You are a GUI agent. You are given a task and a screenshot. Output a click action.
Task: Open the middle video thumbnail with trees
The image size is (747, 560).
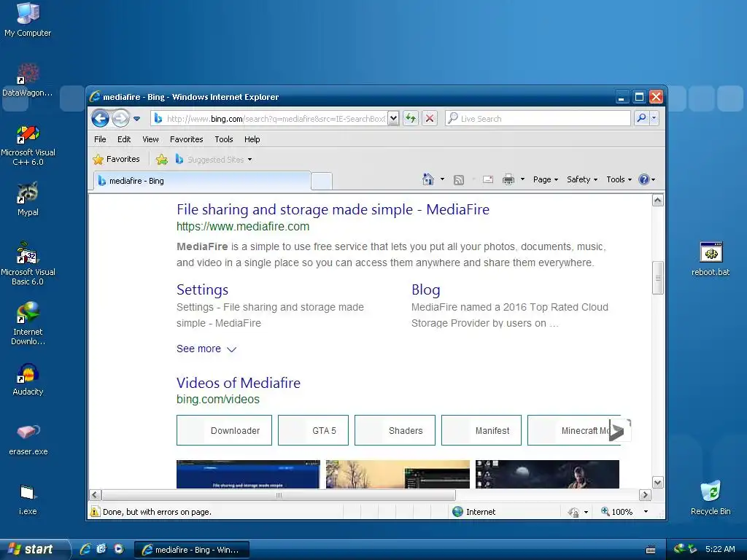(398, 474)
